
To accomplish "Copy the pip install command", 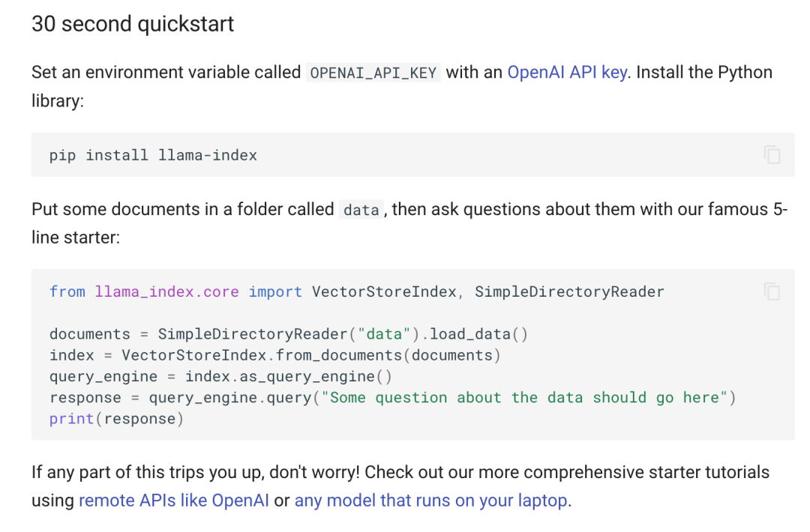I will click(x=772, y=155).
